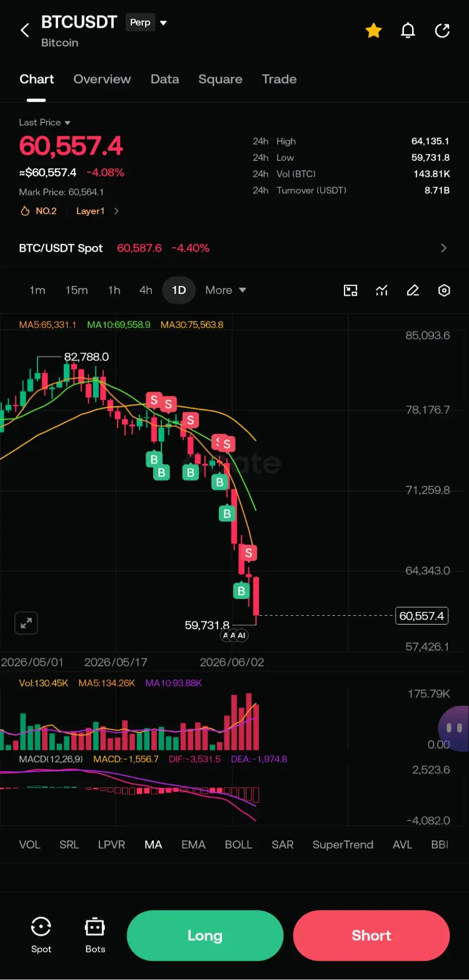Image resolution: width=469 pixels, height=980 pixels.
Task: Select the MA indicator
Action: (153, 845)
